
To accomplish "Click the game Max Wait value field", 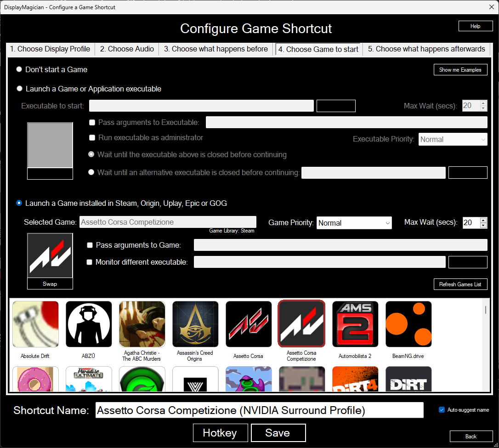I will pyautogui.click(x=471, y=222).
